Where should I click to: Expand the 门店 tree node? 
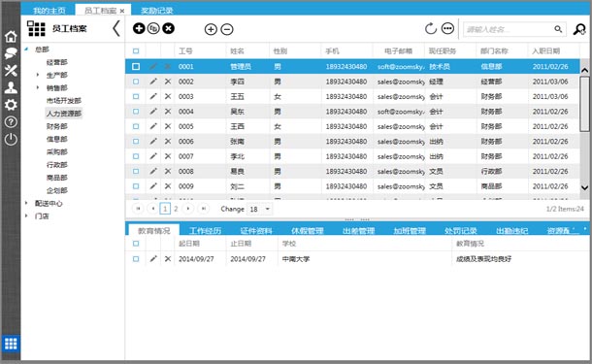(x=26, y=216)
